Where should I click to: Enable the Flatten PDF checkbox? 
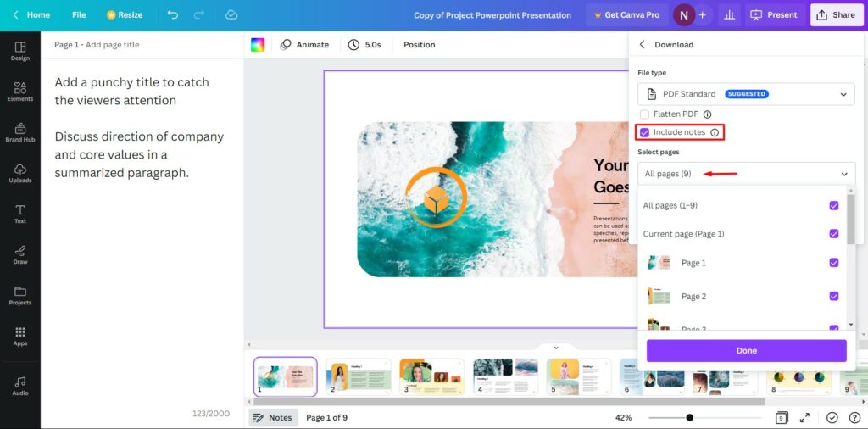(645, 114)
